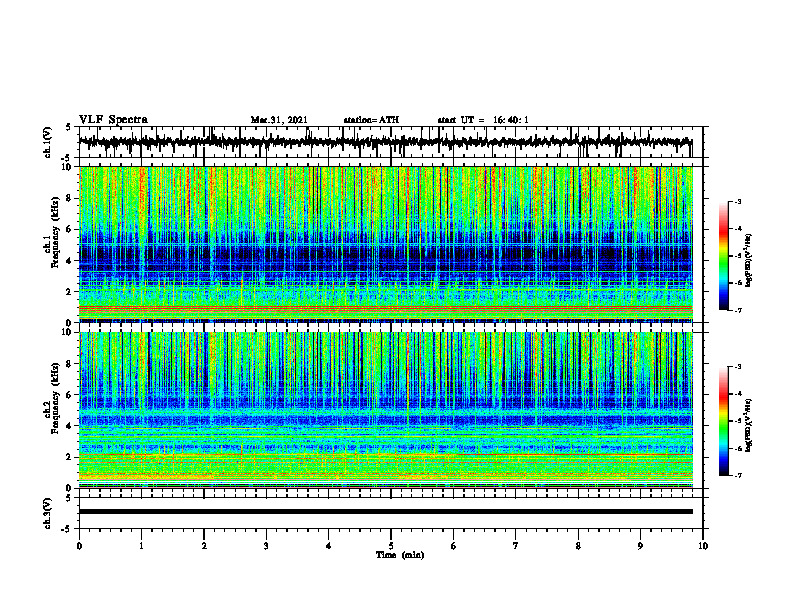Viewport: 792px width, 612px height.
Task: Click the "ch.1(V)" waveform axis label
Action: 48,142
